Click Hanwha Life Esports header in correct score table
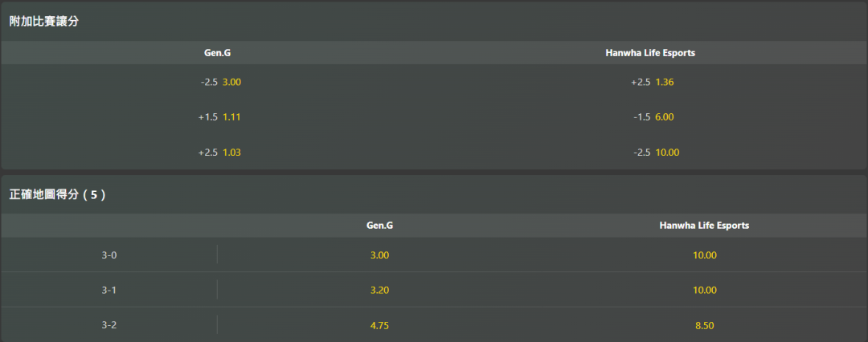Screen dimensions: 868x342 [x=704, y=226]
